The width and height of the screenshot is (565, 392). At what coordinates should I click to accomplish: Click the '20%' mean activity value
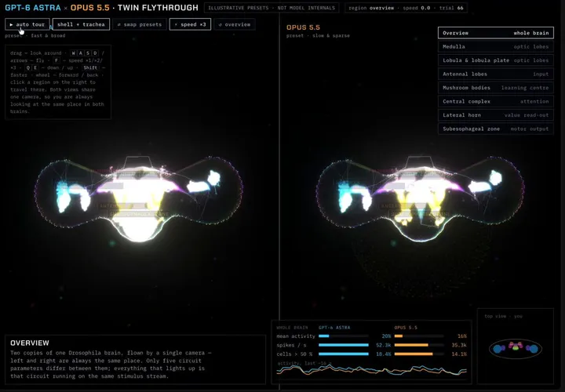click(x=386, y=336)
